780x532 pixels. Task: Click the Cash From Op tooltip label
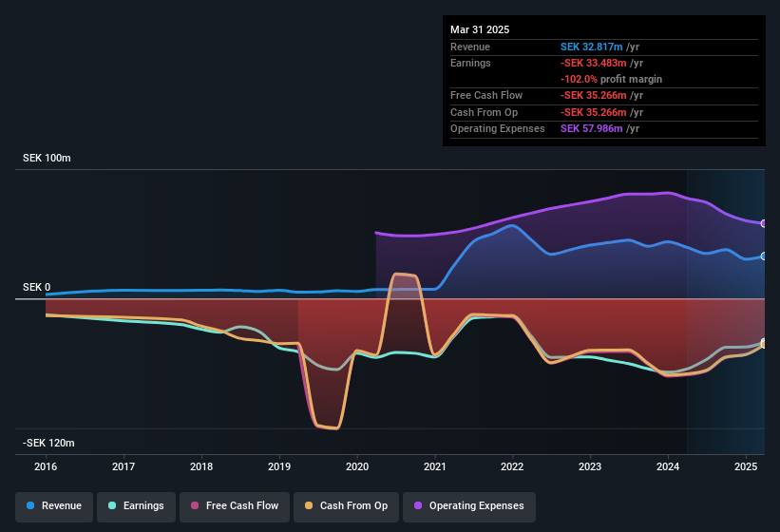tap(484, 112)
